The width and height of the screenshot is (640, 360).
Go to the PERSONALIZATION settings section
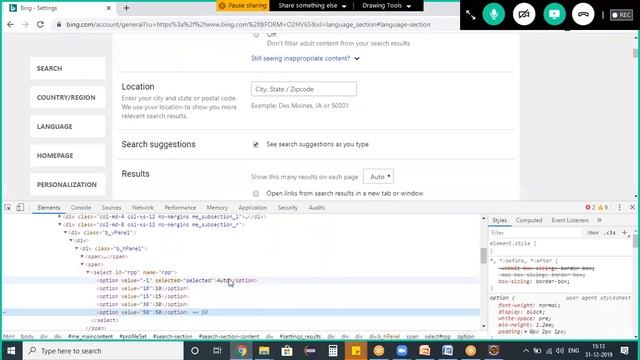(68, 184)
